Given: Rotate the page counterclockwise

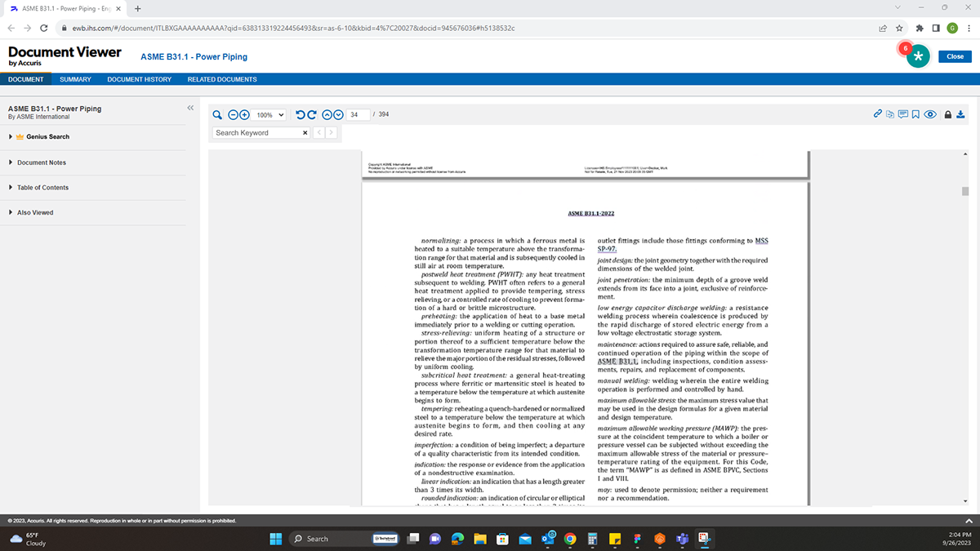Looking at the screenshot, I should 300,115.
